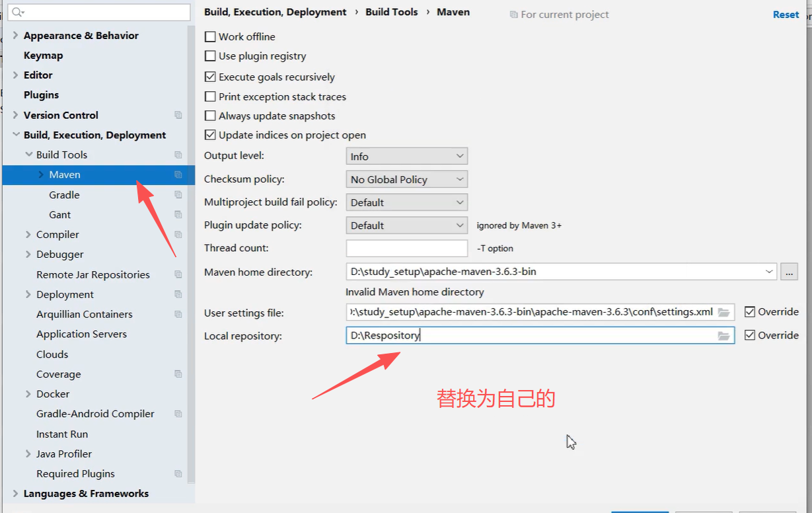This screenshot has width=812, height=513.
Task: Expand the Debugger node
Action: click(x=28, y=255)
